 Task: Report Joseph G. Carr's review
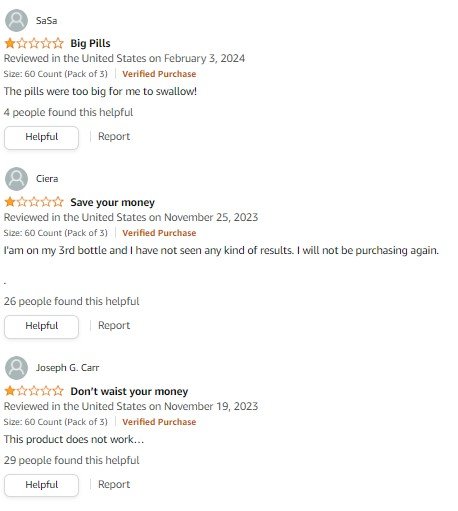pyautogui.click(x=114, y=485)
